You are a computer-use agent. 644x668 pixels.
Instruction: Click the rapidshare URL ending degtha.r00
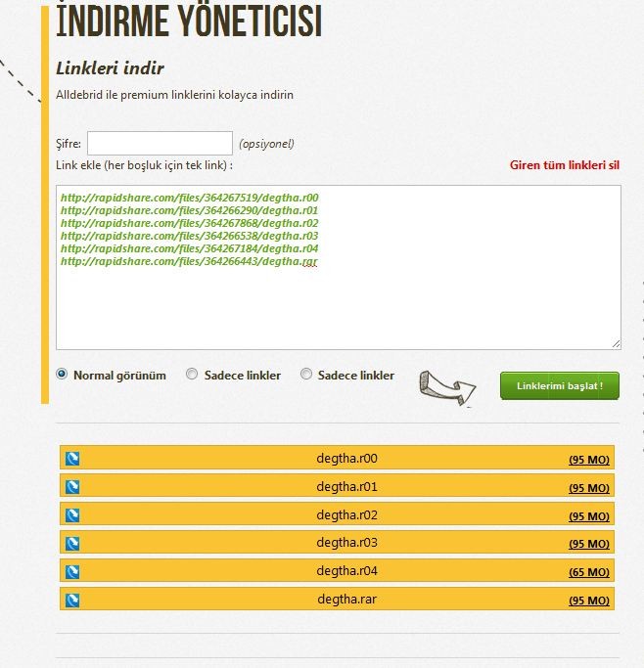[x=190, y=198]
